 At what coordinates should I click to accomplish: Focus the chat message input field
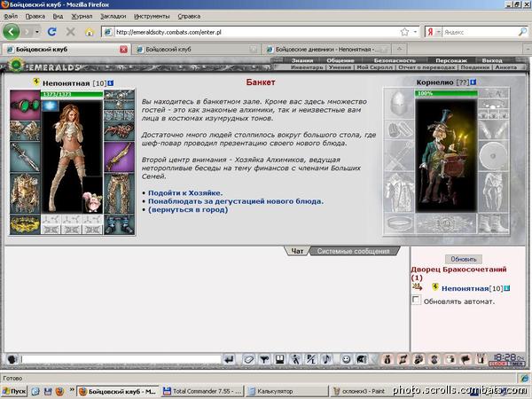(x=121, y=359)
